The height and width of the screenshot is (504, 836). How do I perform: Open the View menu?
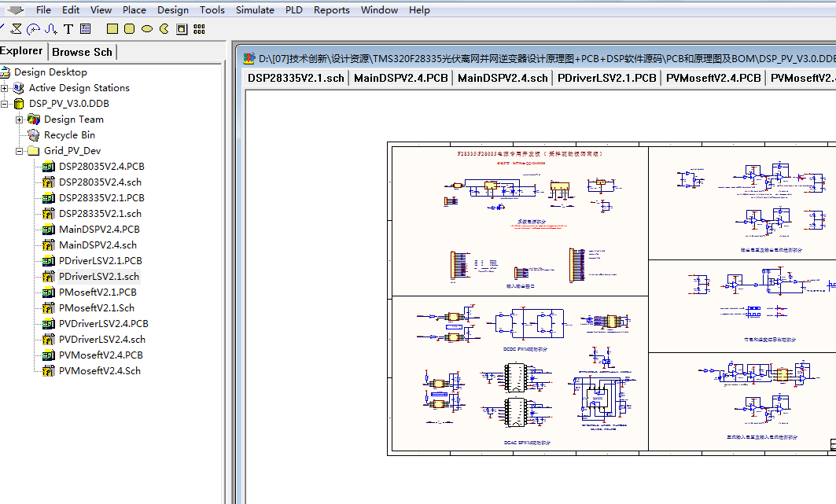[x=101, y=9]
